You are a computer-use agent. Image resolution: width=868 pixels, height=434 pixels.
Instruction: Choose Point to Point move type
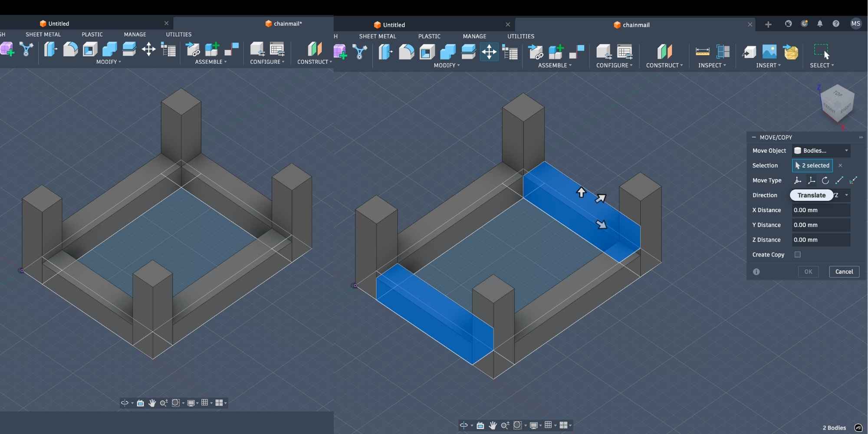pyautogui.click(x=839, y=181)
